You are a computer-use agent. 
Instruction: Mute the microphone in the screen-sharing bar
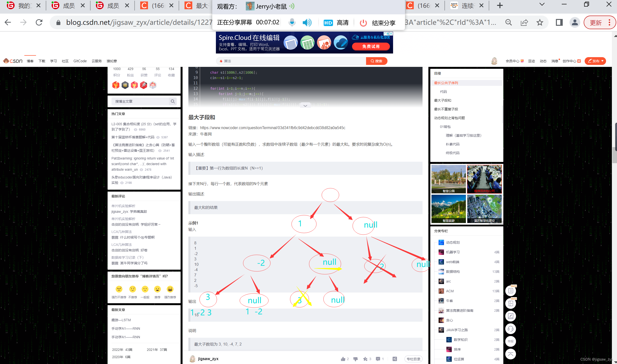tap(292, 22)
